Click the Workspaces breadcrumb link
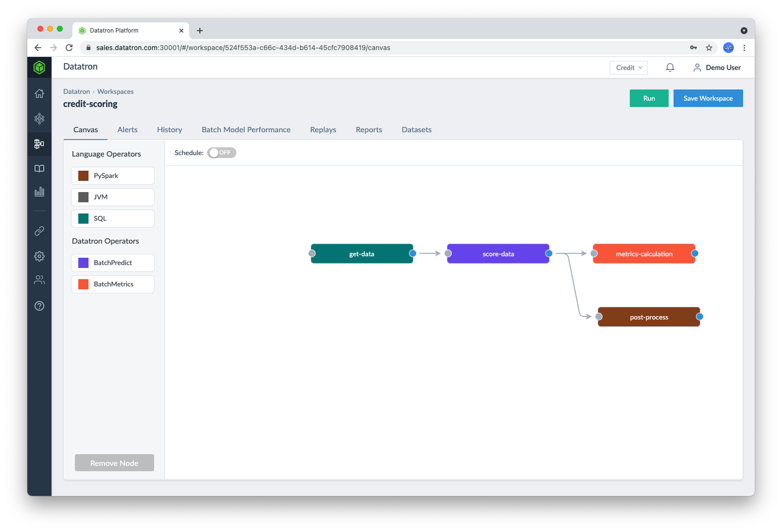Viewport: 782px width, 532px height. [x=115, y=91]
